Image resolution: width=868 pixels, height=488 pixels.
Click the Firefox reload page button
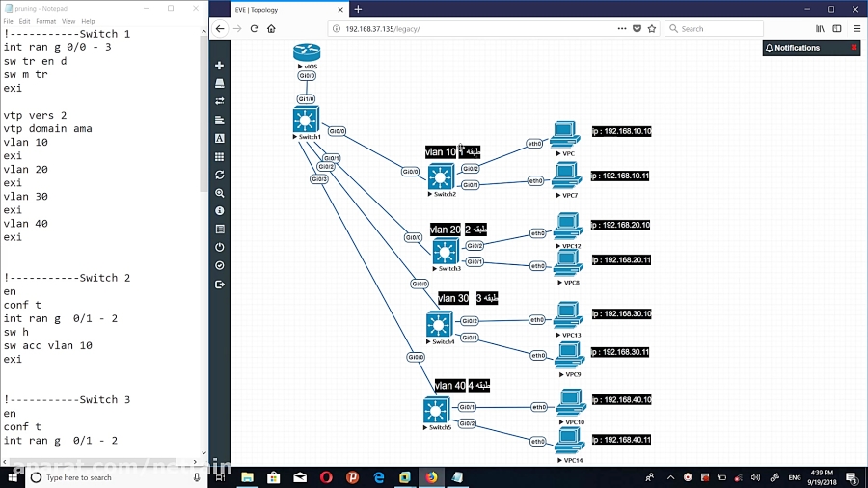point(255,29)
